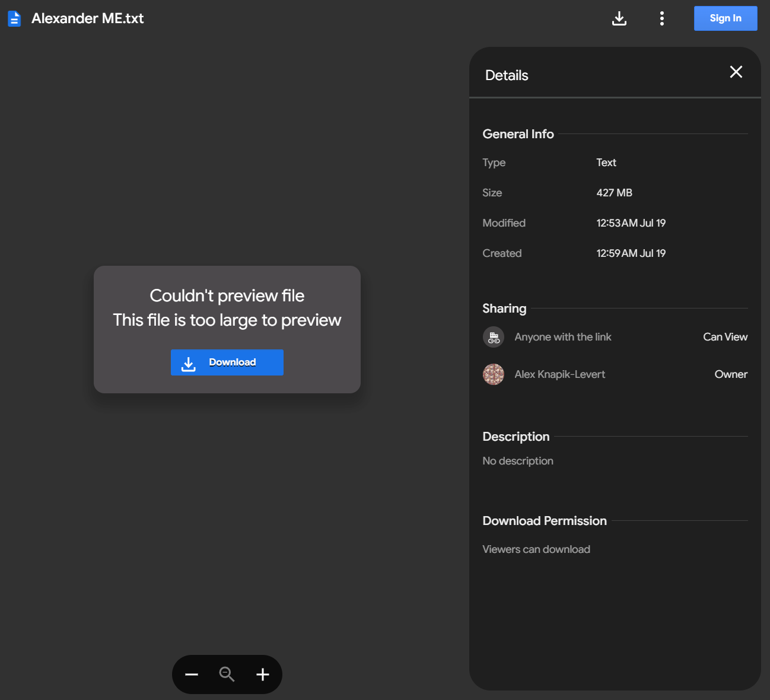Click the 'Details' panel title
Viewport: 770px width, 700px height.
[x=507, y=75]
